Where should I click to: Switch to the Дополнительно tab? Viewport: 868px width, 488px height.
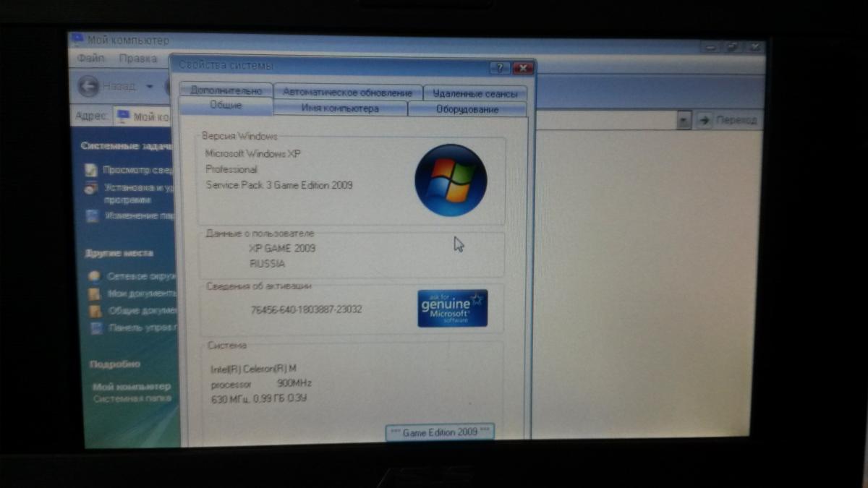[226, 91]
